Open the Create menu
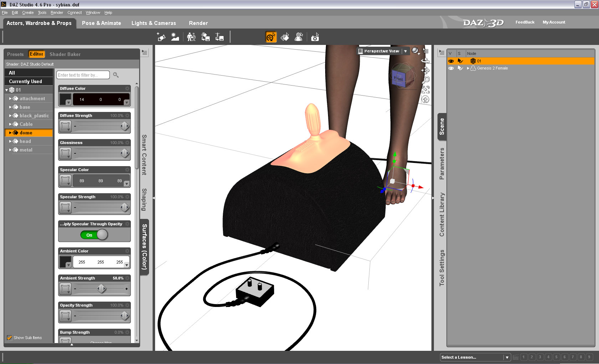The image size is (599, 364). coord(28,12)
